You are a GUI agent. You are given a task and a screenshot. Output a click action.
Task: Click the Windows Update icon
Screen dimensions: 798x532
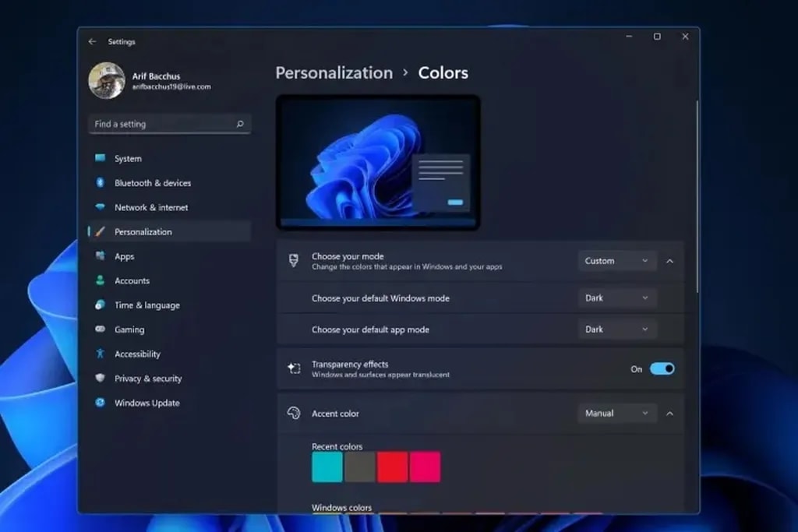tap(100, 403)
